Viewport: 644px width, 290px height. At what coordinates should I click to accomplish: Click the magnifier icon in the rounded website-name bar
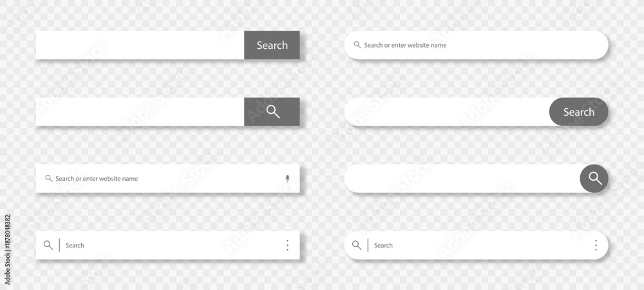pos(357,45)
